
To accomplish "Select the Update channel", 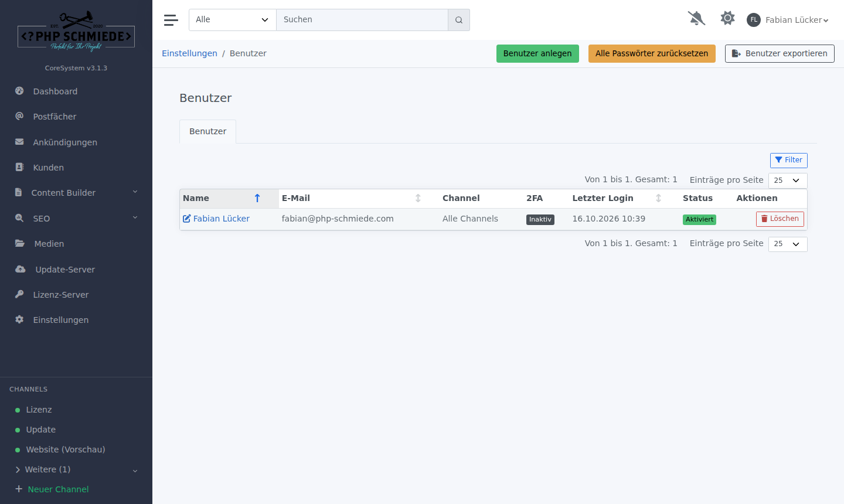I will (40, 430).
